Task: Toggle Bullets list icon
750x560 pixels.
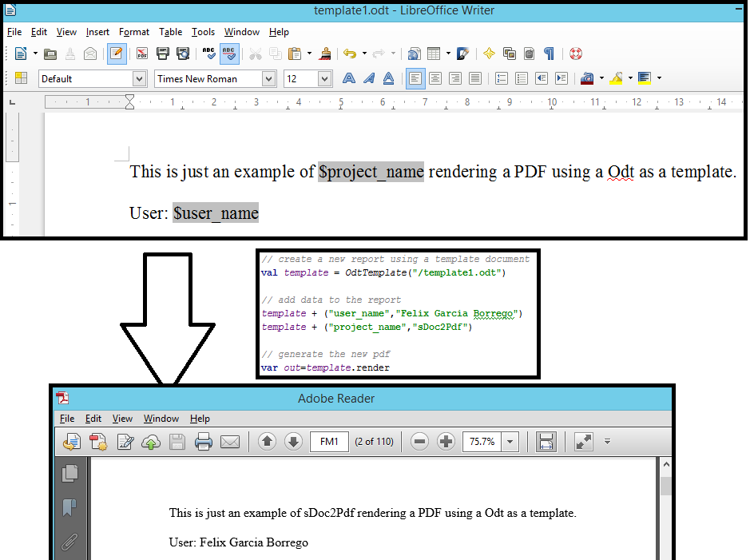Action: (522, 78)
